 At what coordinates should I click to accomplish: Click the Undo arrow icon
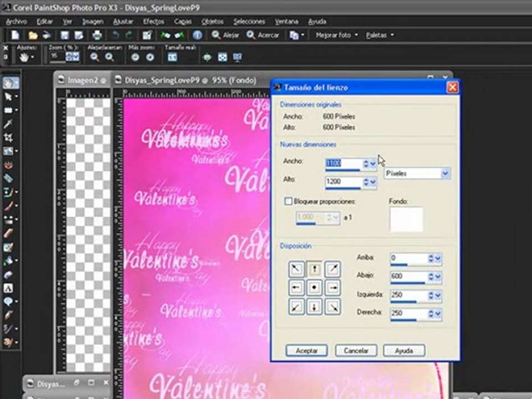(x=115, y=35)
